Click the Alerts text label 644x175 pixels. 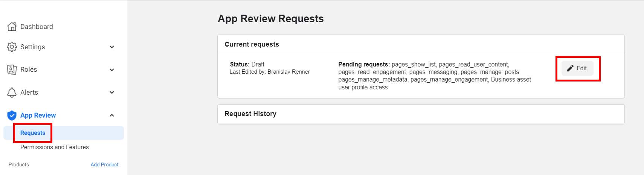click(x=29, y=92)
